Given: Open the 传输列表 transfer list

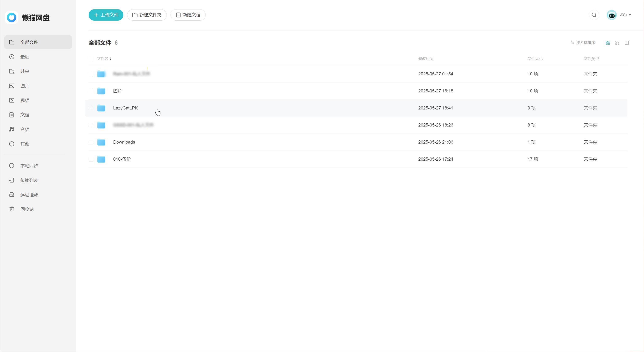Looking at the screenshot, I should [x=29, y=180].
